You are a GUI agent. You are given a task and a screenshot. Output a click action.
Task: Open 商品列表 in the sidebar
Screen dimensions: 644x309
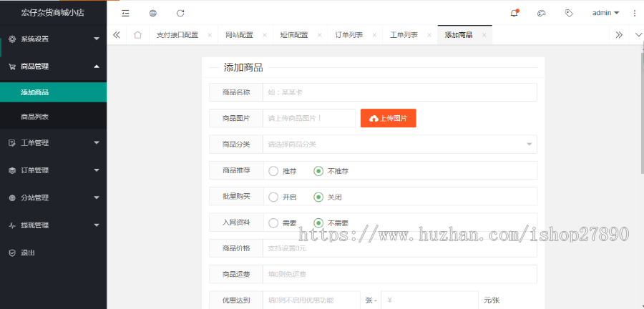tap(54, 117)
